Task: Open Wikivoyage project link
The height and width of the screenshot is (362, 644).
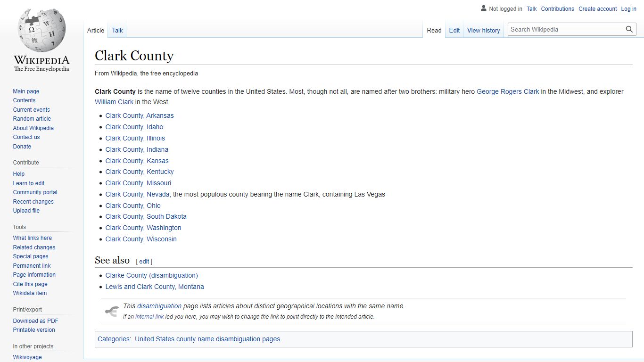Action: click(x=27, y=357)
